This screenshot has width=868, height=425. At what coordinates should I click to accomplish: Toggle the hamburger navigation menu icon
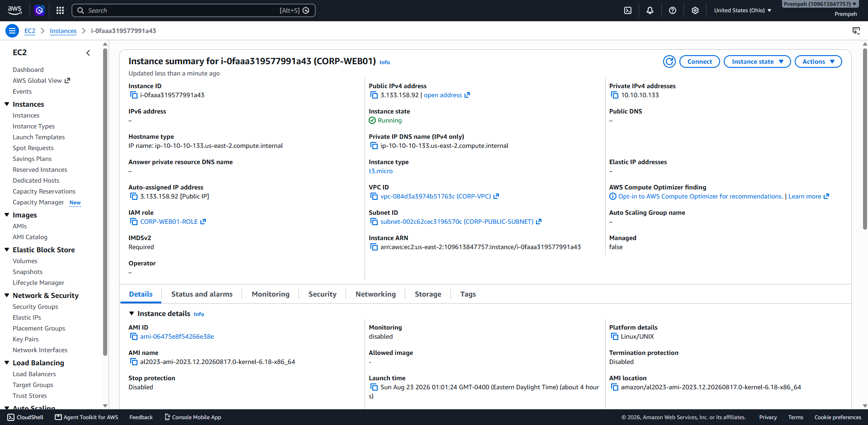pyautogui.click(x=12, y=31)
